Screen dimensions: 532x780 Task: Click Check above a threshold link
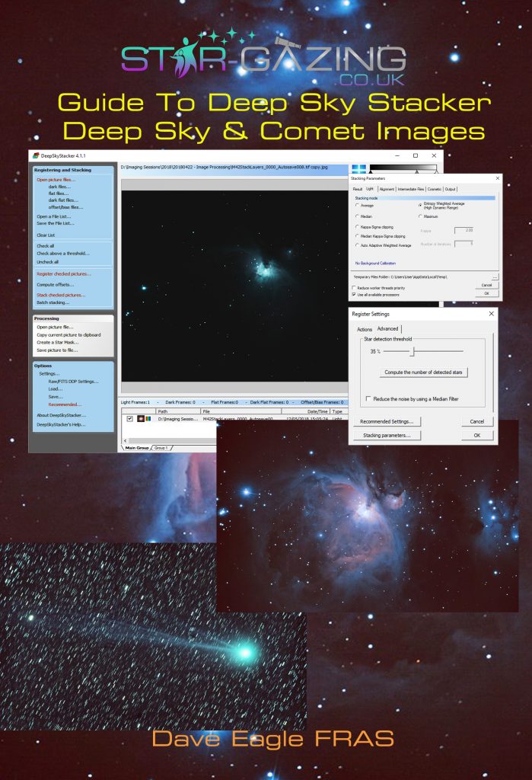pyautogui.click(x=62, y=253)
